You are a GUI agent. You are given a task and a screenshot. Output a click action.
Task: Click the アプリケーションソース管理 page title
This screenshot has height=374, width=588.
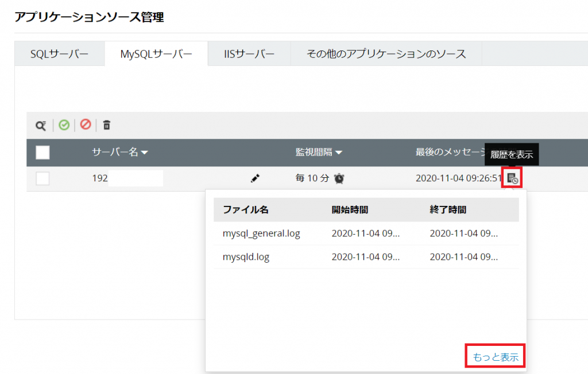pyautogui.click(x=89, y=17)
